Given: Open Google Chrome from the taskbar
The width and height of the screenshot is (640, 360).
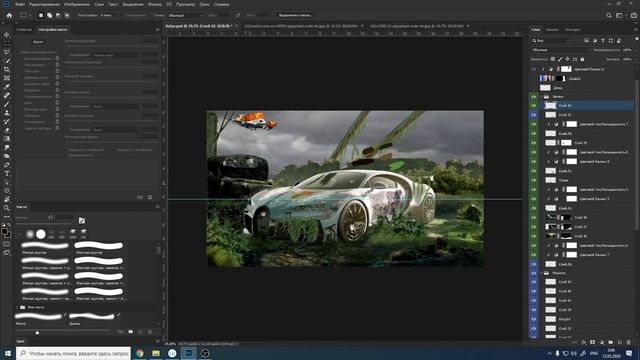Looking at the screenshot, I should (140, 353).
